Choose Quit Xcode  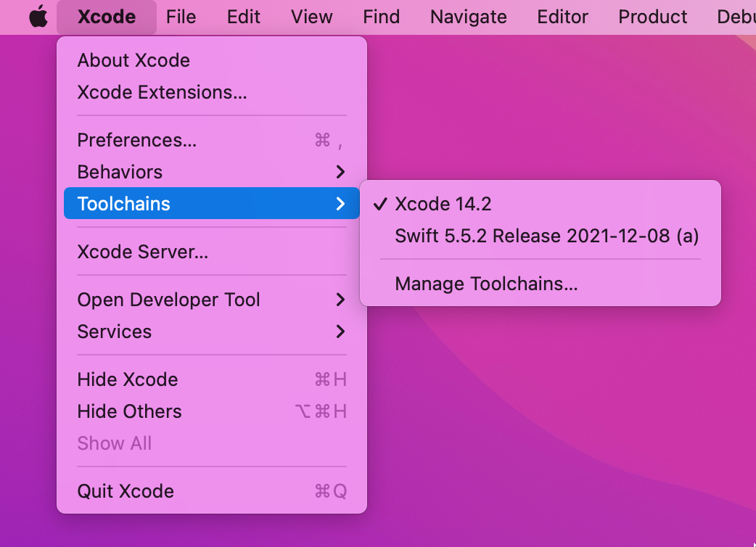tap(212, 491)
